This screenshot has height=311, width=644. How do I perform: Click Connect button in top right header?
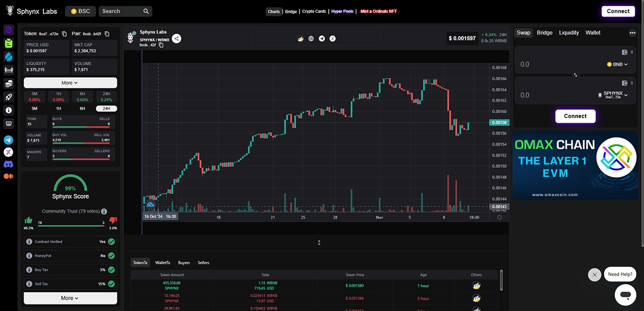tap(618, 11)
